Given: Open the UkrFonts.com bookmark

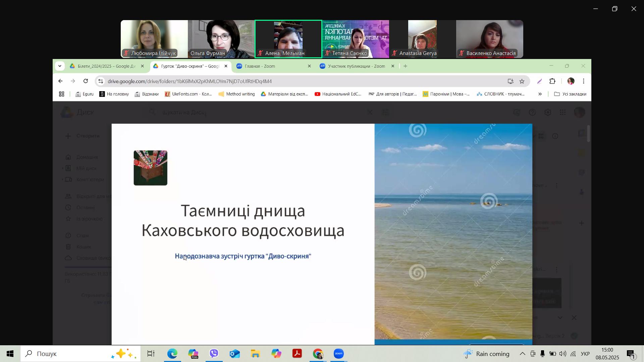Looking at the screenshot, I should 189,94.
